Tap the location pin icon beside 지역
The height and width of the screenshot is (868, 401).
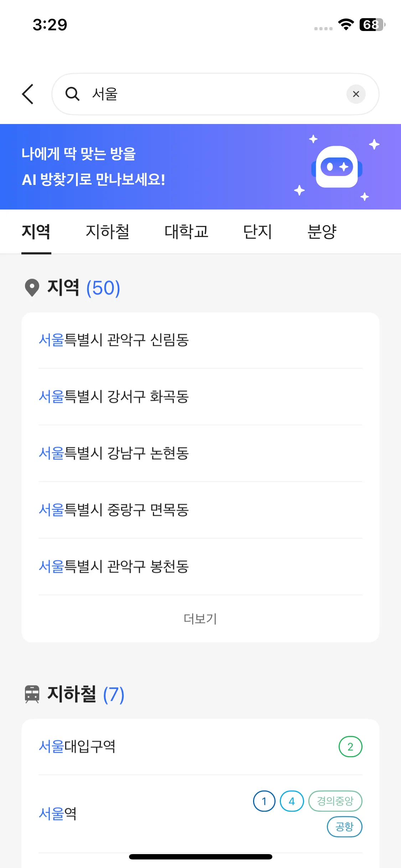32,288
